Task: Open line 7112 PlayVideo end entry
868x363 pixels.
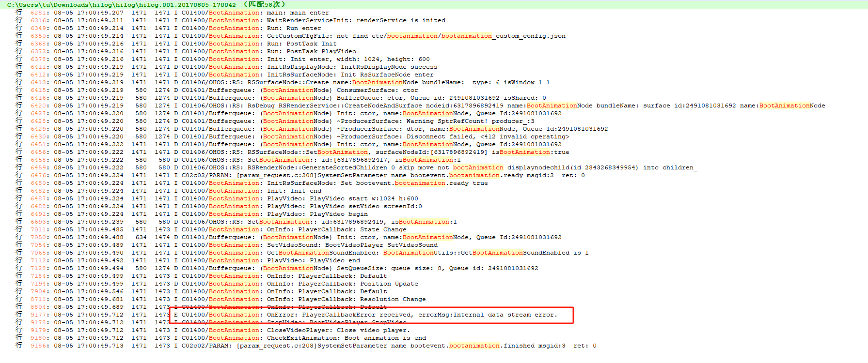Action: click(188, 260)
